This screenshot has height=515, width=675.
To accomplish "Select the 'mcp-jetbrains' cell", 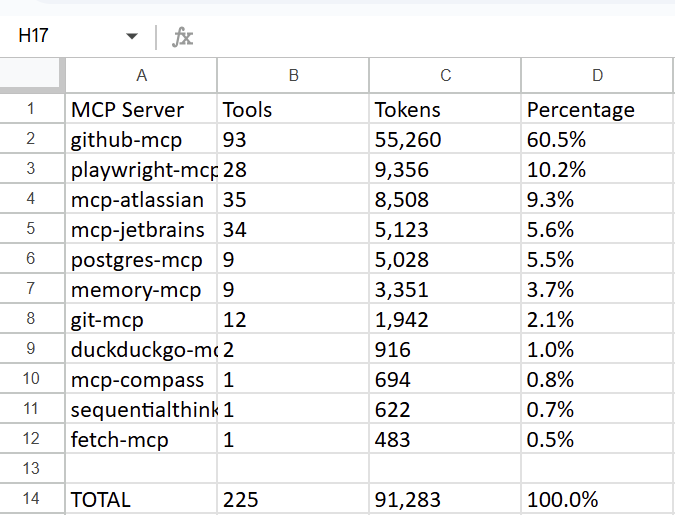I will (x=141, y=229).
